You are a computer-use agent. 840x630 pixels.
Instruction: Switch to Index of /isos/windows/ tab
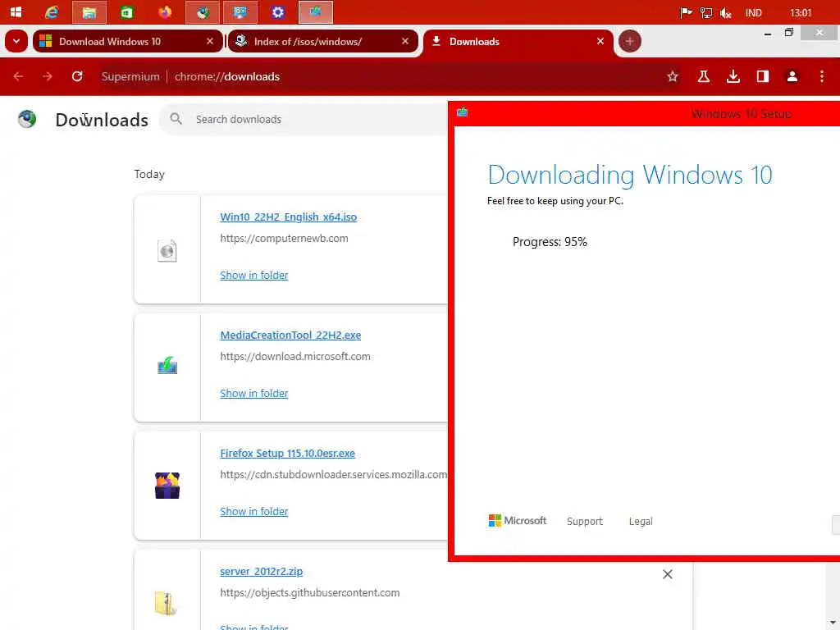pyautogui.click(x=323, y=41)
